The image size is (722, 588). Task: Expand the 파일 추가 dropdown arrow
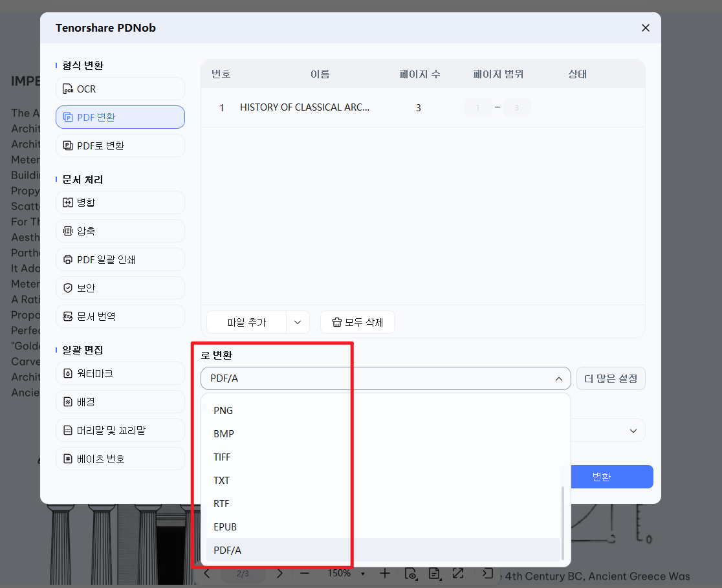298,322
